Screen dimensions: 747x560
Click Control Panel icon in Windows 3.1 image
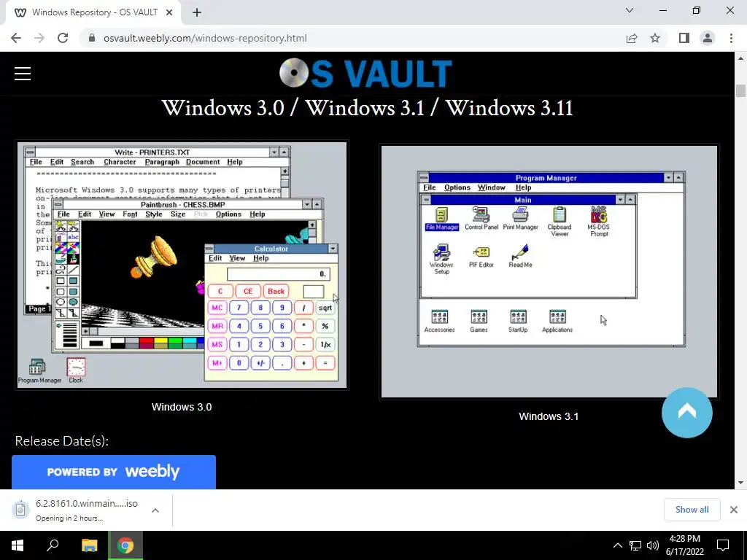pos(481,219)
